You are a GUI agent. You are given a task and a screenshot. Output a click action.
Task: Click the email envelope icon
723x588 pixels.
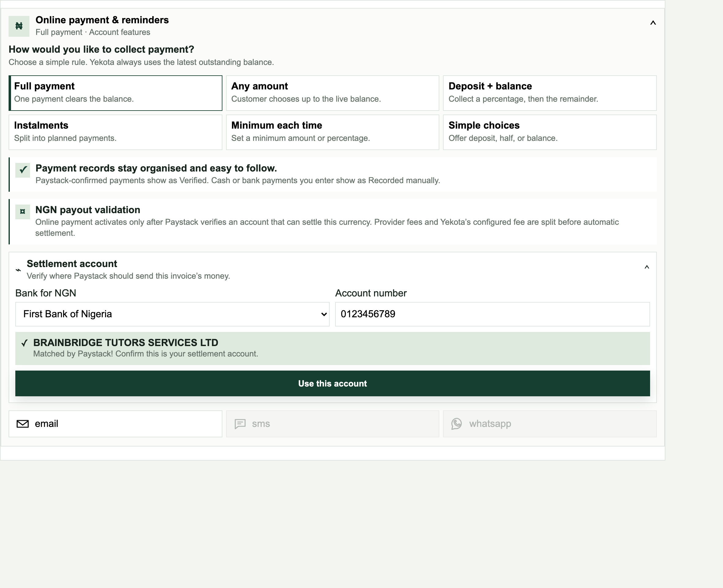click(x=23, y=424)
